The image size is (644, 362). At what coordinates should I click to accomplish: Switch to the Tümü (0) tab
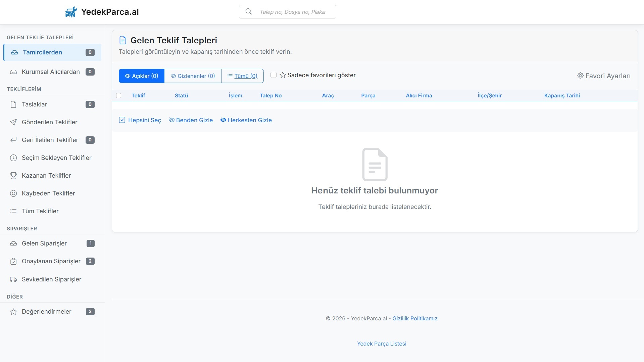click(x=242, y=76)
